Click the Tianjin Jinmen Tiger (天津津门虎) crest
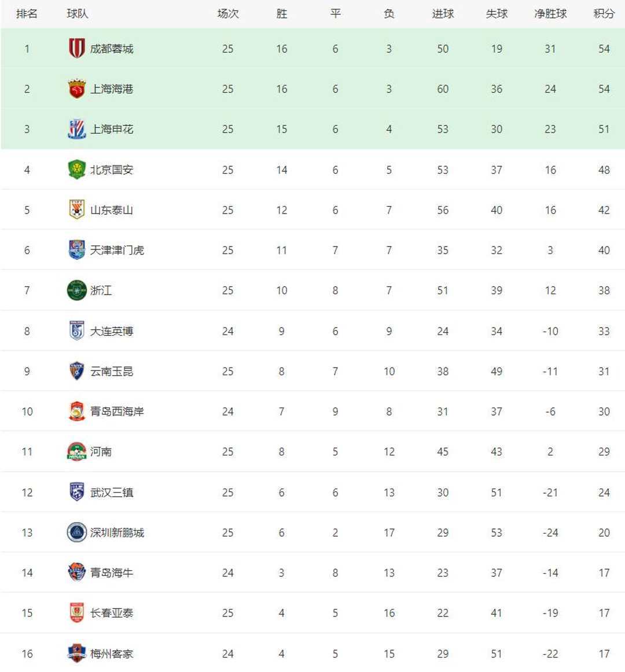This screenshot has width=625, height=672. point(76,250)
